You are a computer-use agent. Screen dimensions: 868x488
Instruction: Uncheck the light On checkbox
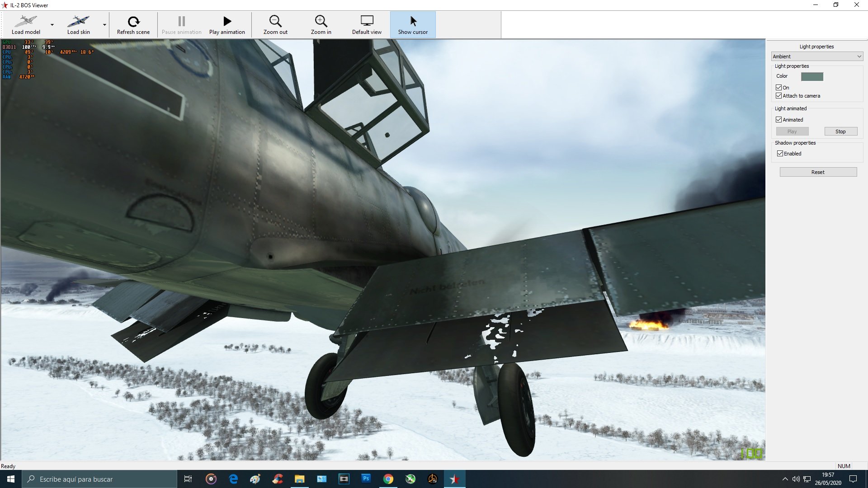pyautogui.click(x=779, y=88)
